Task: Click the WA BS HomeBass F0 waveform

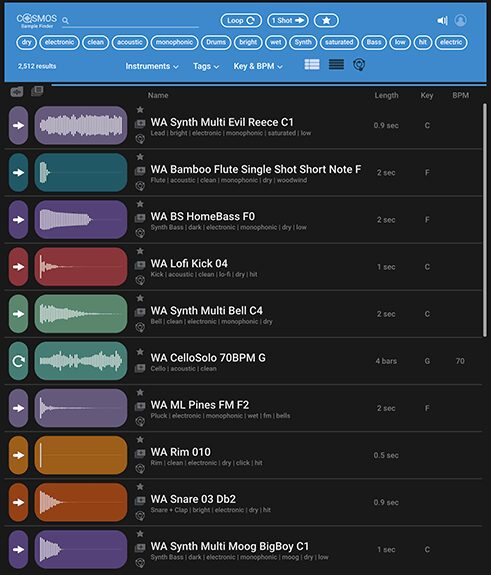Action: click(81, 220)
